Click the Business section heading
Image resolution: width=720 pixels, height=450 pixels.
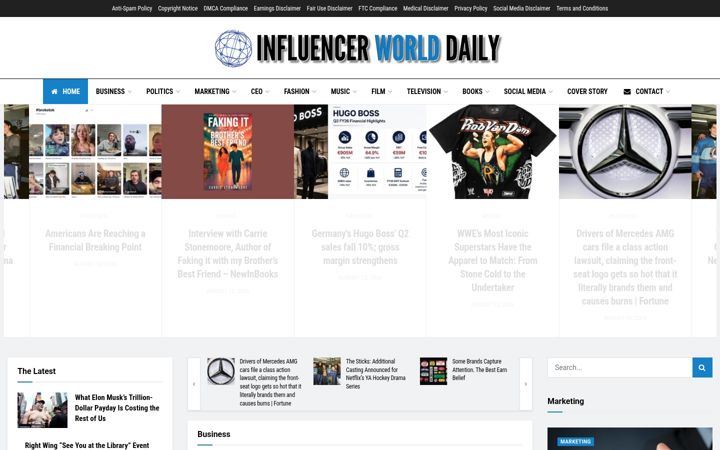coord(214,434)
